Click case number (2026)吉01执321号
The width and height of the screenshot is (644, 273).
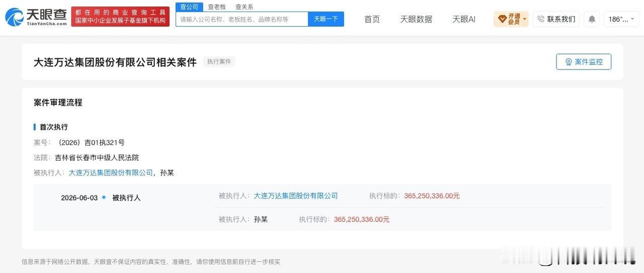90,143
